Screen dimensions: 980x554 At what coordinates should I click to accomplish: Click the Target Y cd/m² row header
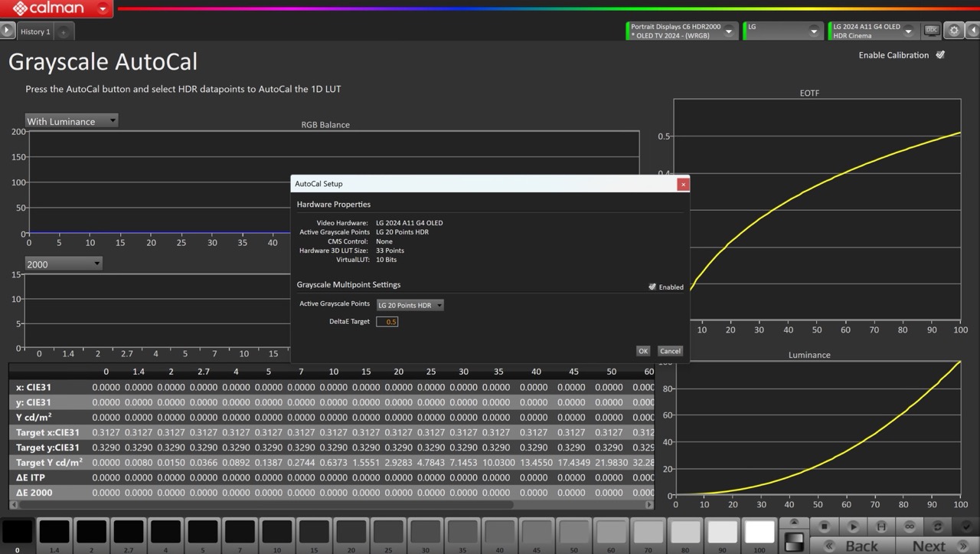coord(49,463)
